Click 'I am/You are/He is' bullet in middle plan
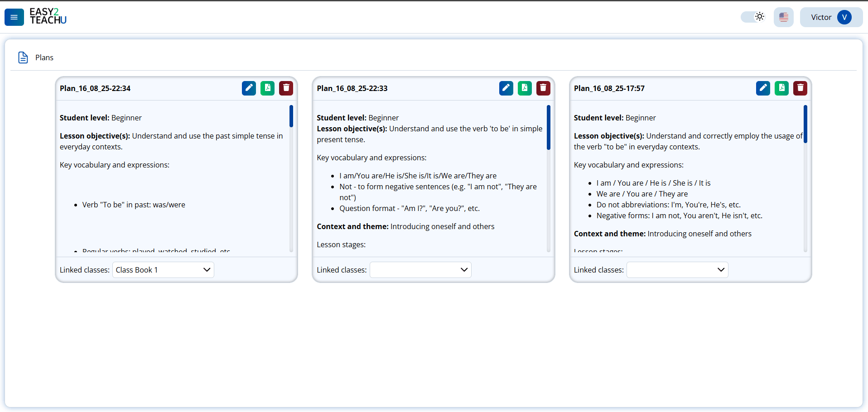This screenshot has width=868, height=412. click(418, 176)
